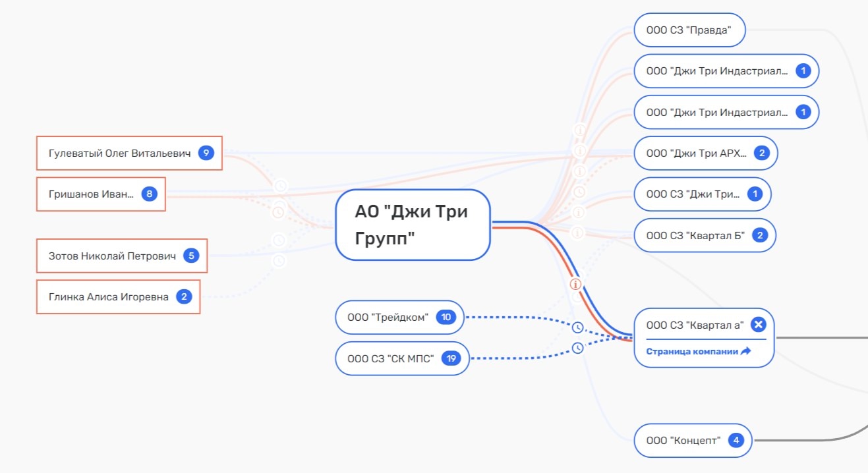Open the arrow icon next to Страница компании
The width and height of the screenshot is (868, 473).
(x=746, y=351)
